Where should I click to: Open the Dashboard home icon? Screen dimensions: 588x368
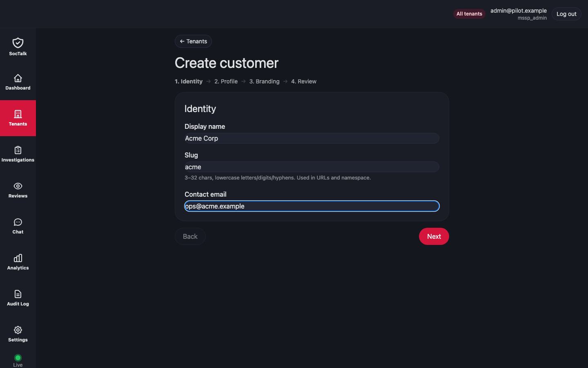click(18, 78)
